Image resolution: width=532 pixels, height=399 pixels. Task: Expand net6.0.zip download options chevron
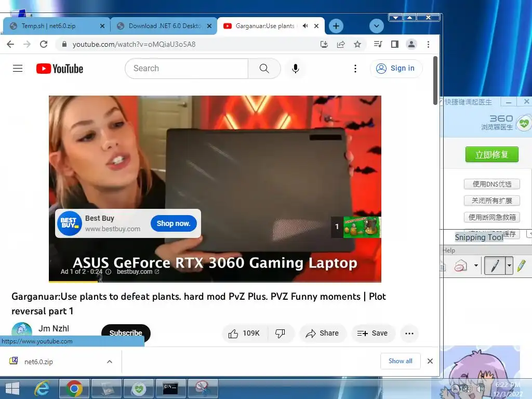pyautogui.click(x=109, y=362)
